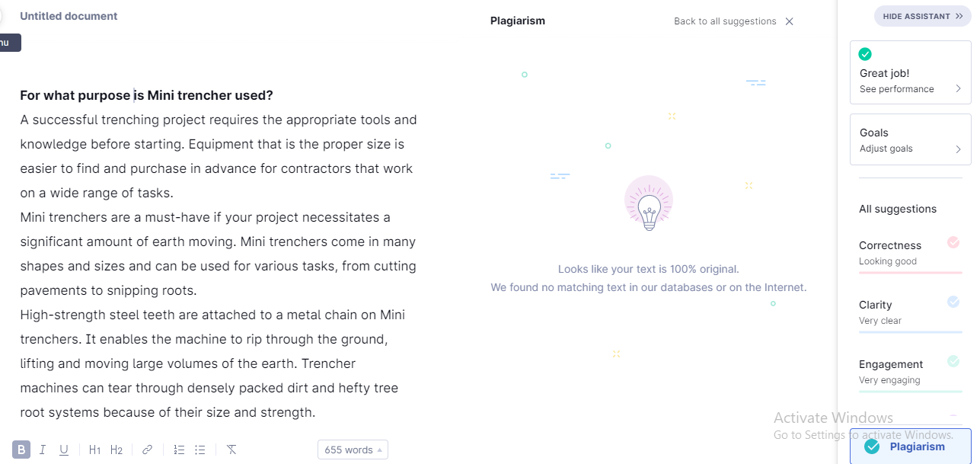
Task: Click the Hide Assistant button
Action: (922, 16)
